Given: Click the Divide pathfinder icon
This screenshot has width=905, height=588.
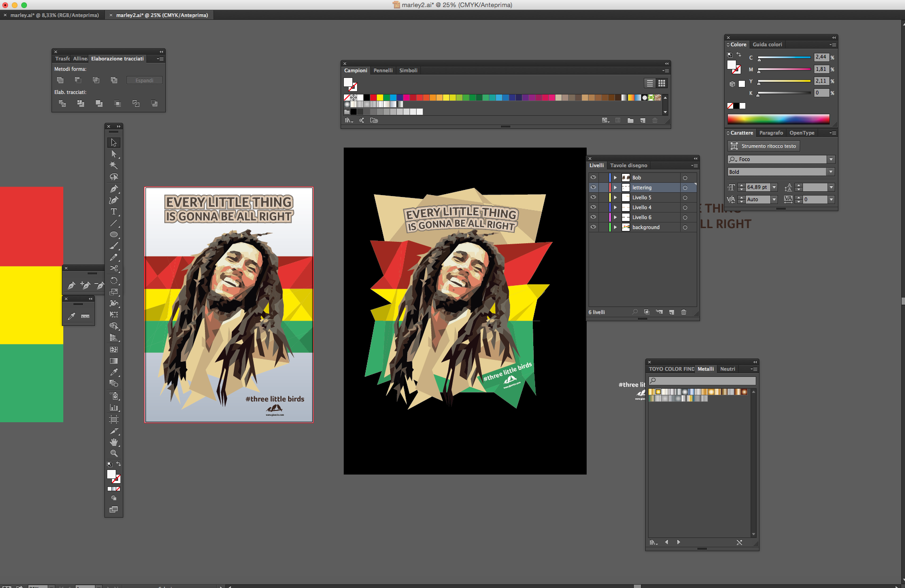Looking at the screenshot, I should 62,103.
